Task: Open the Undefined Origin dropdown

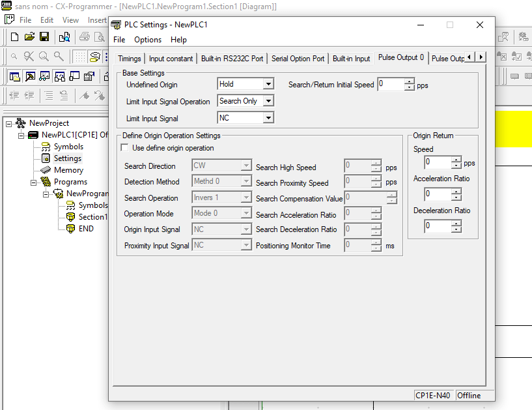Action: [268, 83]
